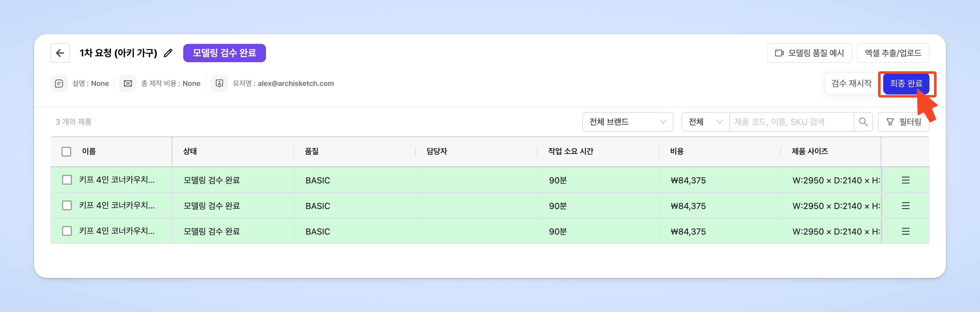The width and height of the screenshot is (980, 312).
Task: Click the pencil edit icon beside title
Action: pyautogui.click(x=168, y=53)
